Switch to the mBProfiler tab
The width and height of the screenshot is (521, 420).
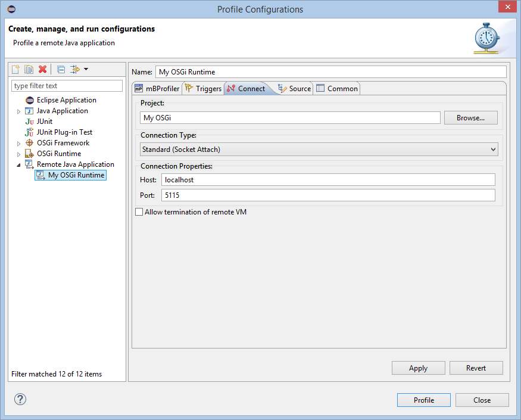point(157,89)
